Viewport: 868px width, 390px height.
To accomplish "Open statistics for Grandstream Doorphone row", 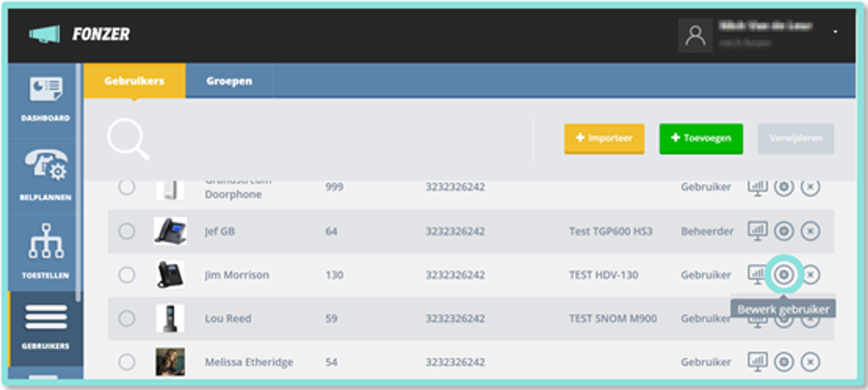I will 758,187.
